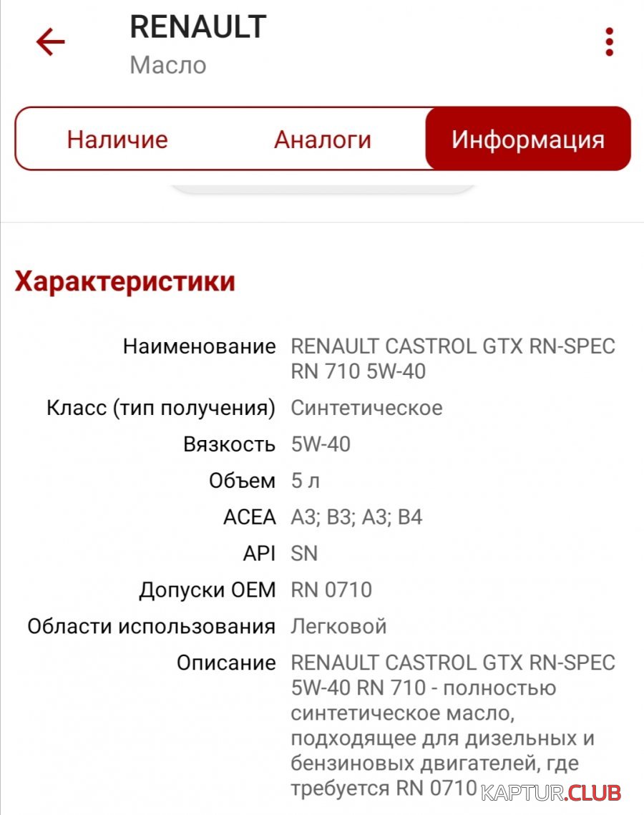Image resolution: width=644 pixels, height=815 pixels.
Task: Tap the Масло subtitle text
Action: [168, 66]
